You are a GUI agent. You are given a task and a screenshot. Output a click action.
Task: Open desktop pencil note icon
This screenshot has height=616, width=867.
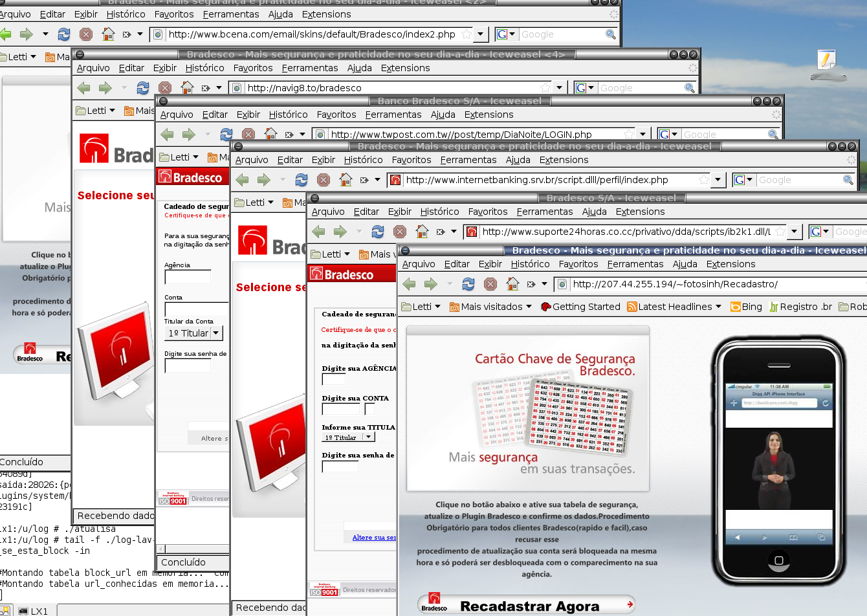tap(827, 63)
